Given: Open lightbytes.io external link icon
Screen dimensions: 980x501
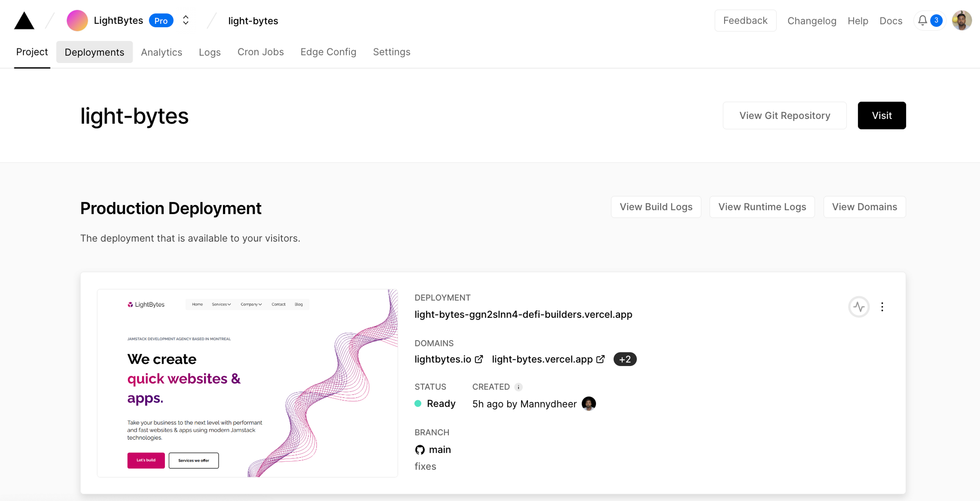Looking at the screenshot, I should (479, 359).
